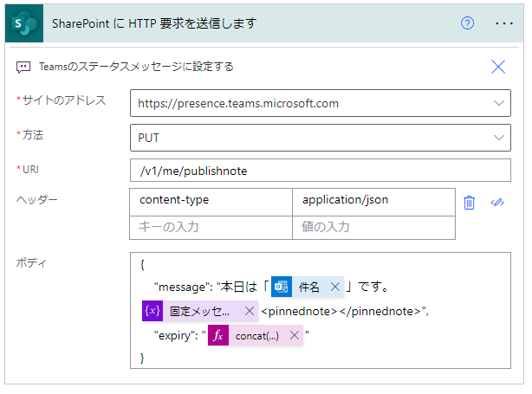The width and height of the screenshot is (532, 394).
Task: Expand the site address dropdown
Action: point(498,104)
